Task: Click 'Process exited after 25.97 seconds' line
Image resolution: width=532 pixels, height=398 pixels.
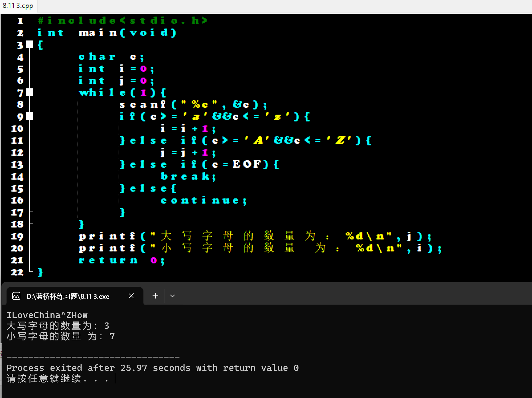Action: (x=153, y=368)
